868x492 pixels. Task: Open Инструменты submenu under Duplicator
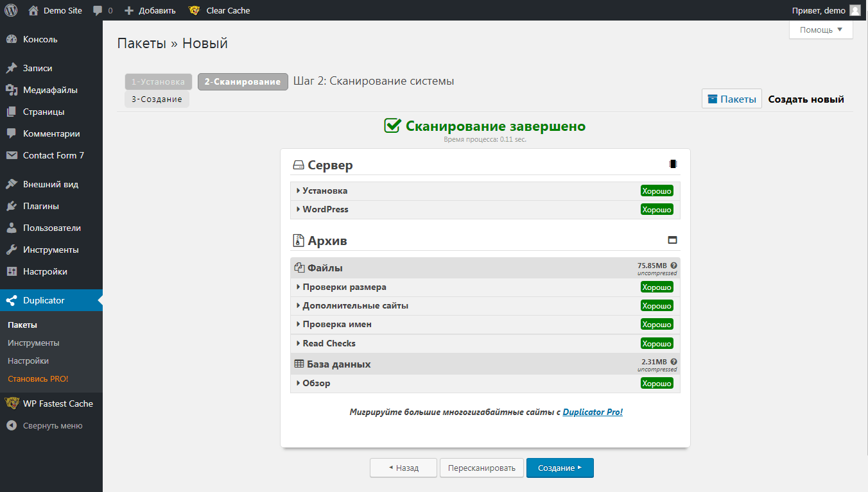(x=33, y=343)
